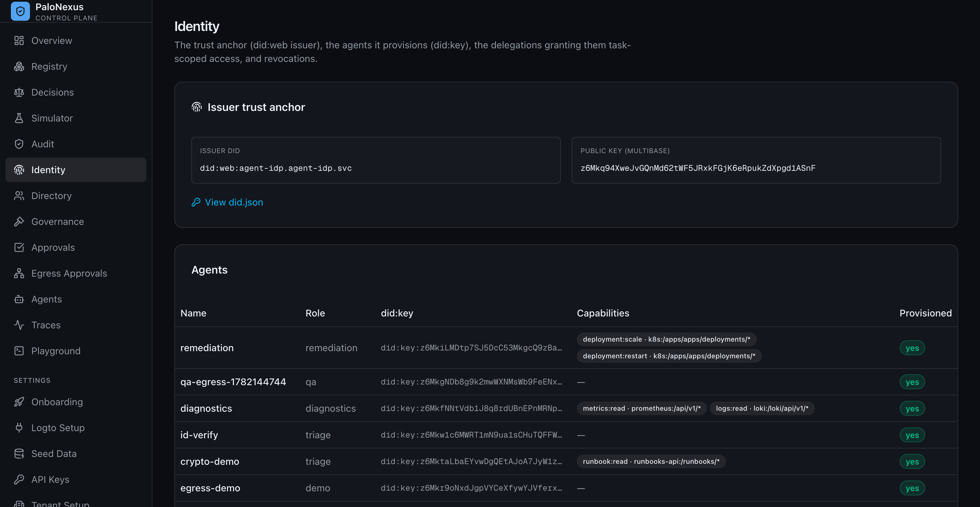Click the fingerprint icon beside Issuer trust anchor
The height and width of the screenshot is (507, 980).
pyautogui.click(x=196, y=107)
